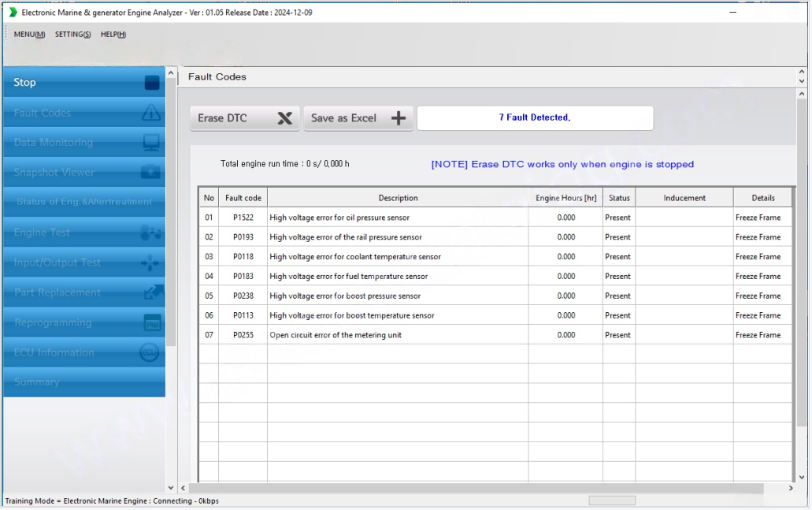
Task: Open the MENU menu
Action: tap(29, 35)
